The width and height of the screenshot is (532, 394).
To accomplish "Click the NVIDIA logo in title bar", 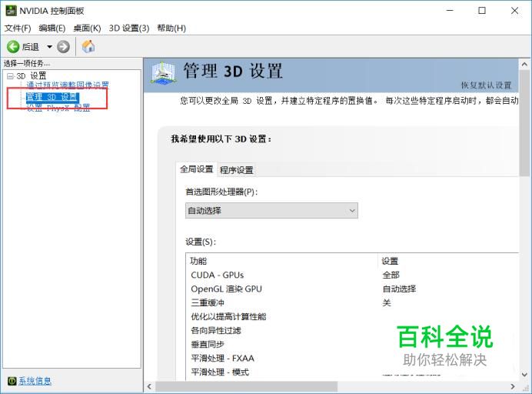I will click(x=11, y=11).
